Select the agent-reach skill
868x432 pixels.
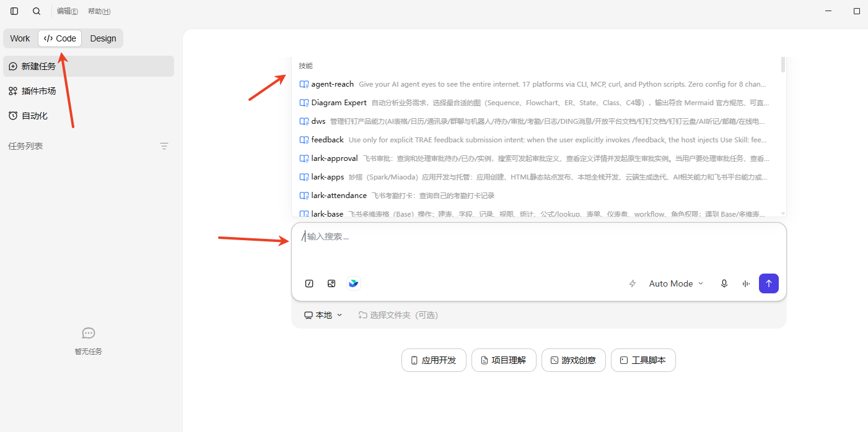[536, 84]
